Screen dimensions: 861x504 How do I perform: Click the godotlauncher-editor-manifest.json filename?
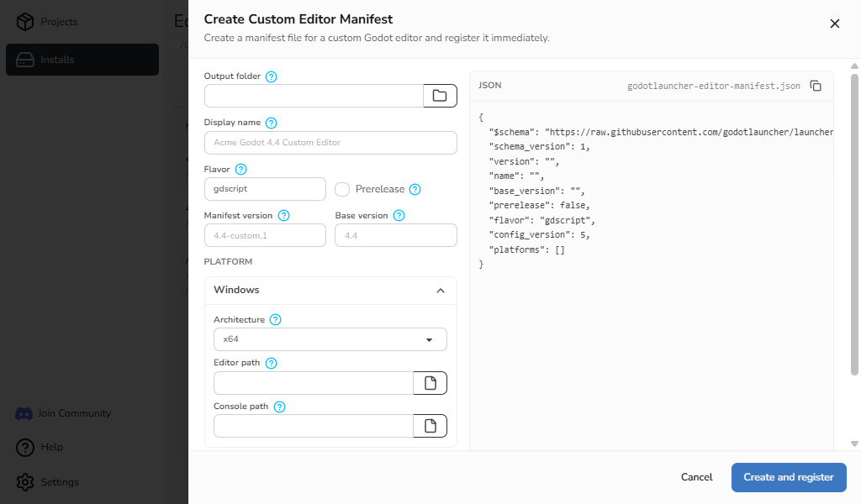point(714,87)
